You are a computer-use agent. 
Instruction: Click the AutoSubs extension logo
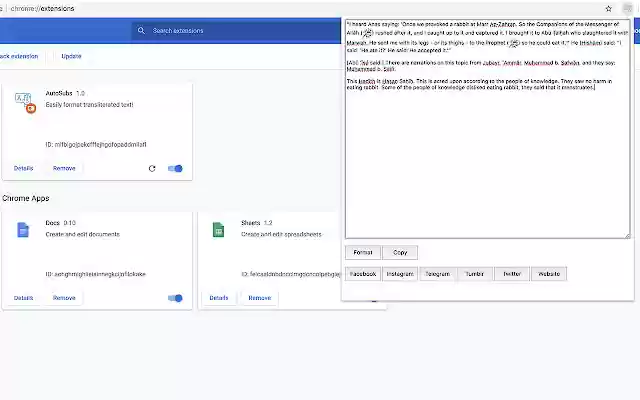[25, 102]
